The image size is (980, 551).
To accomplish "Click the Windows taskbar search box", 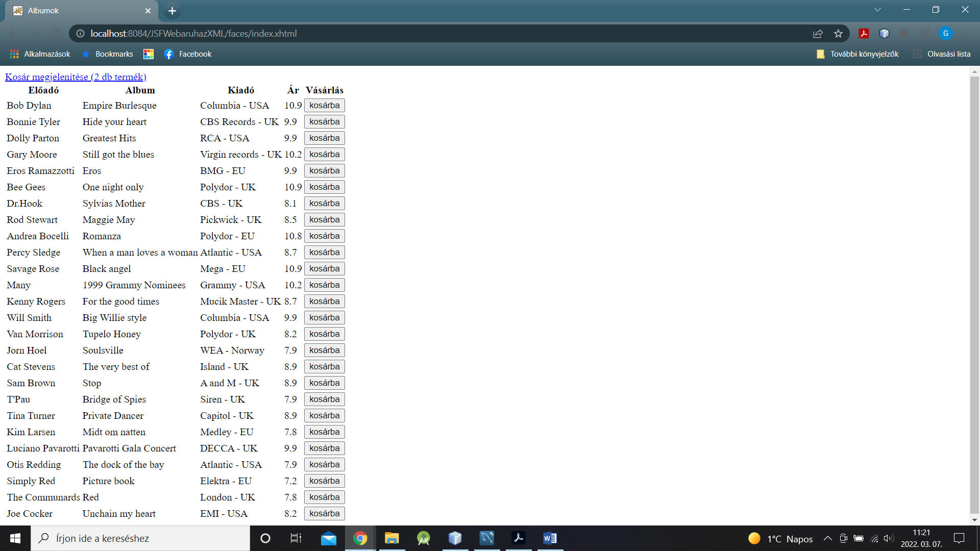I will (x=140, y=538).
